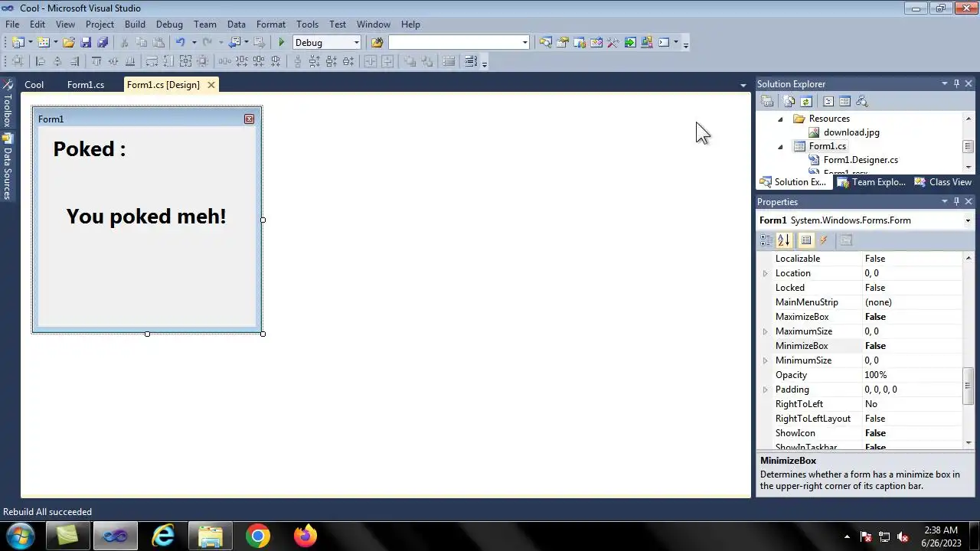Open the Toolbox side tab

pos(7,103)
